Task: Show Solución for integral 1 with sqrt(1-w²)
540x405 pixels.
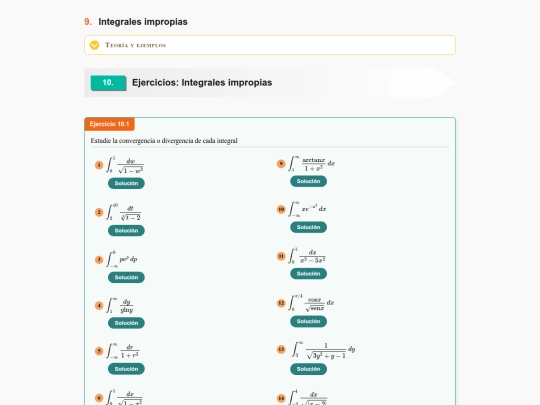Action: [126, 183]
